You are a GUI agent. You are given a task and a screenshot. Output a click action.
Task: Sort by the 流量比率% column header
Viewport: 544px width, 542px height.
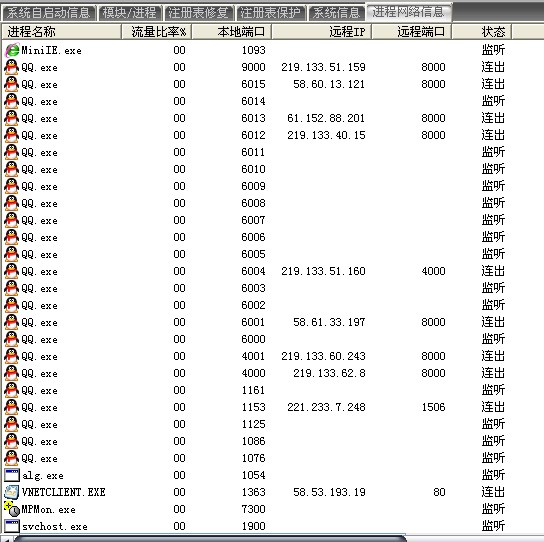click(x=157, y=32)
